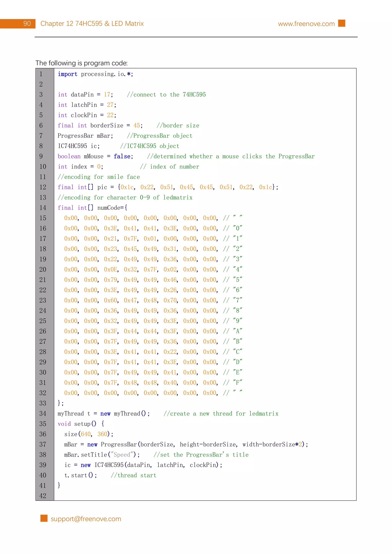Open the www.freenove.com link in header

[x=306, y=24]
